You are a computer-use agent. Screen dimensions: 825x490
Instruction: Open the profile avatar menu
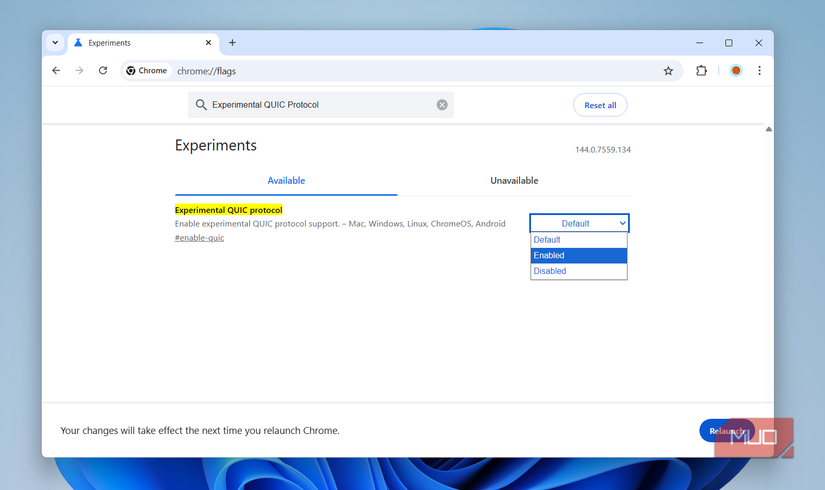pos(736,71)
